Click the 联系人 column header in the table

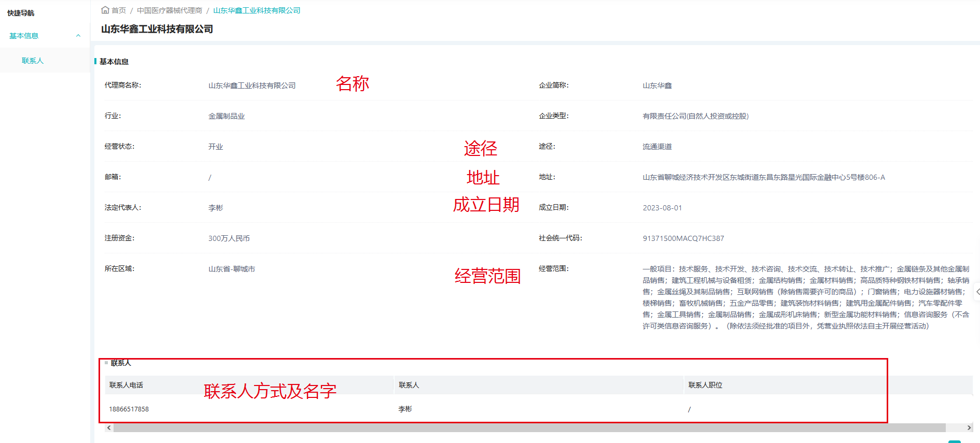point(409,385)
